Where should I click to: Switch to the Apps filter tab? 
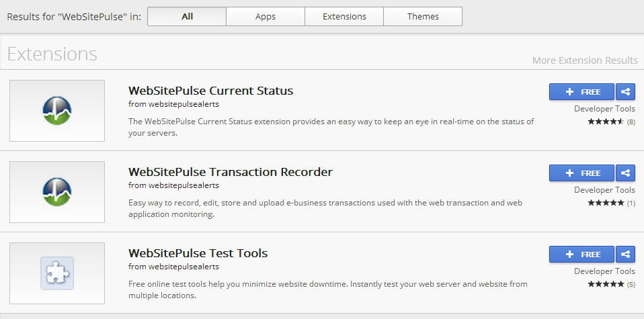pos(266,16)
